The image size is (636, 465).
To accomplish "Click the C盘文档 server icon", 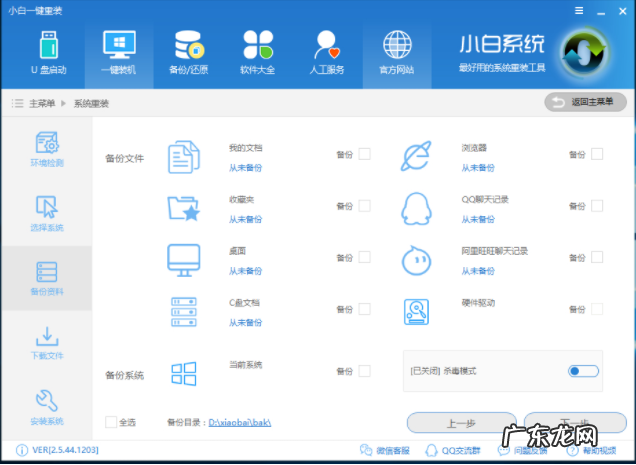I will tap(184, 312).
